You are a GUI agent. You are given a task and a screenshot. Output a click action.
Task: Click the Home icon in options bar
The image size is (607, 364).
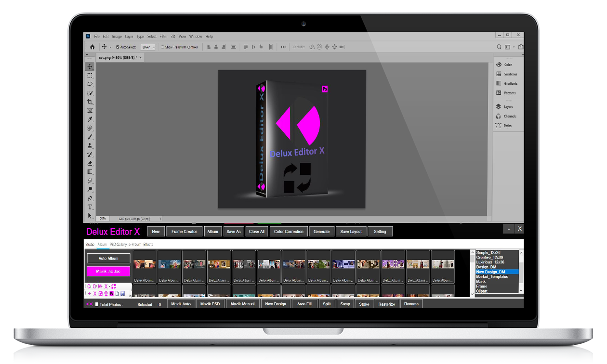point(92,47)
